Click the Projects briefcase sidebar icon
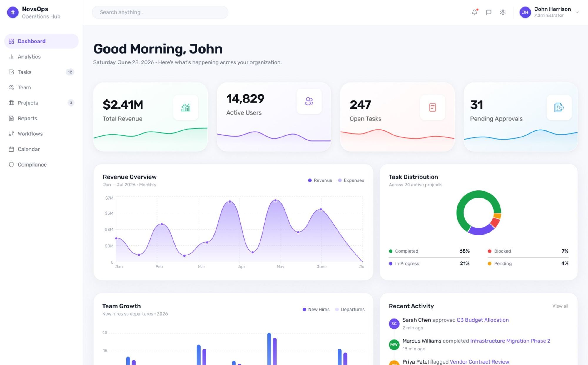Screen dimensions: 588x365 pos(11,103)
